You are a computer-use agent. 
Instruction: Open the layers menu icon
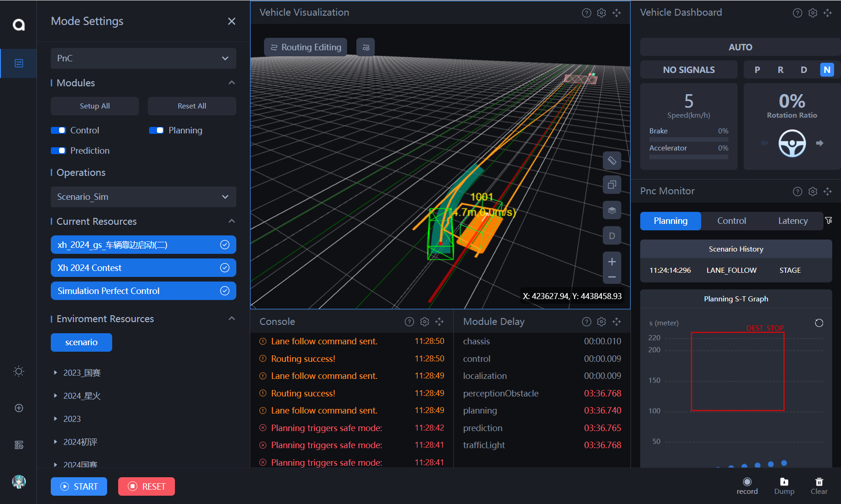point(612,210)
